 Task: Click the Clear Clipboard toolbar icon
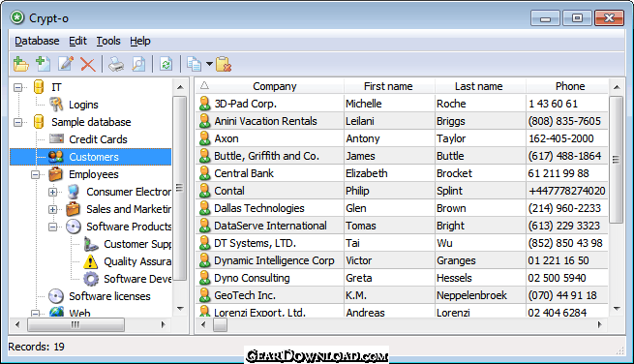coord(224,64)
